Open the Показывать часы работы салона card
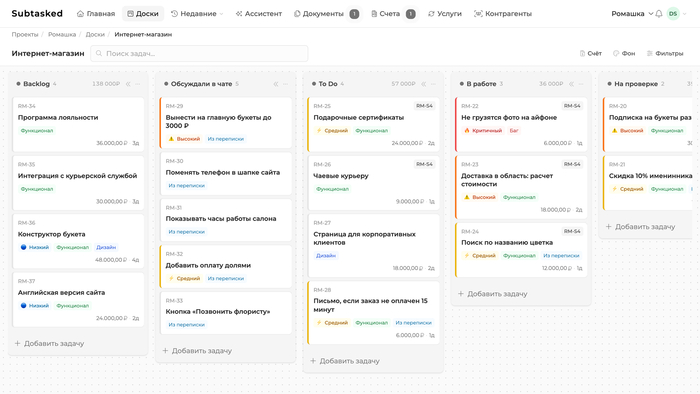The width and height of the screenshot is (700, 394). 226,220
